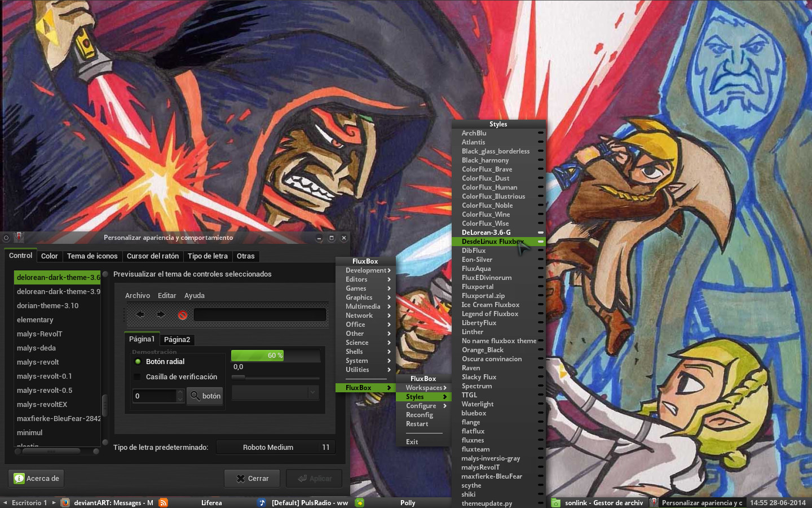Go to next workspace with the taskbar right arrow

click(x=54, y=502)
